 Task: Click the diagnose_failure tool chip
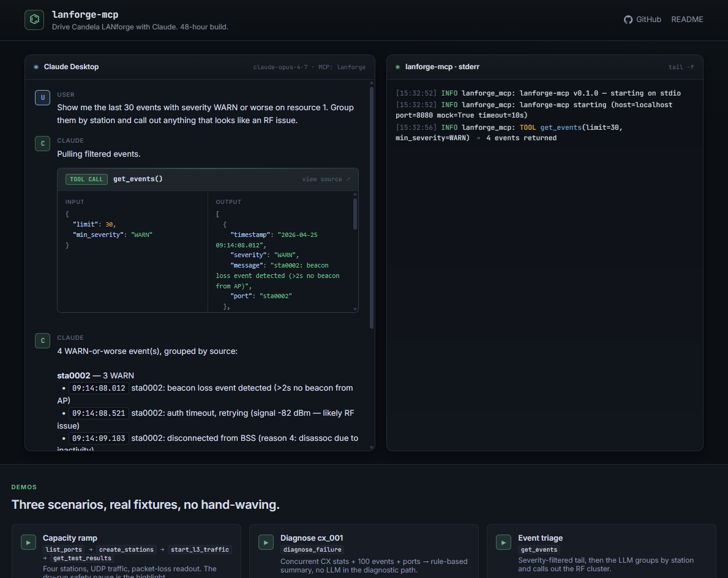tap(312, 550)
